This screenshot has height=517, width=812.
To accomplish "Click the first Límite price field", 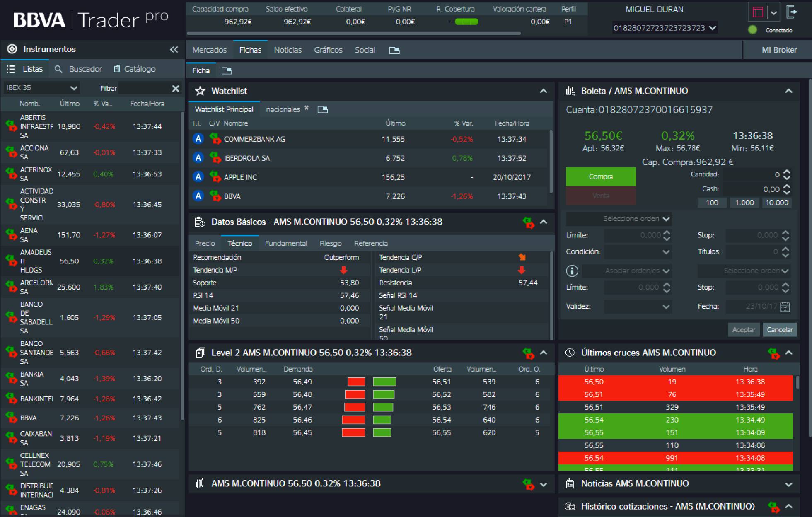I will (x=637, y=235).
